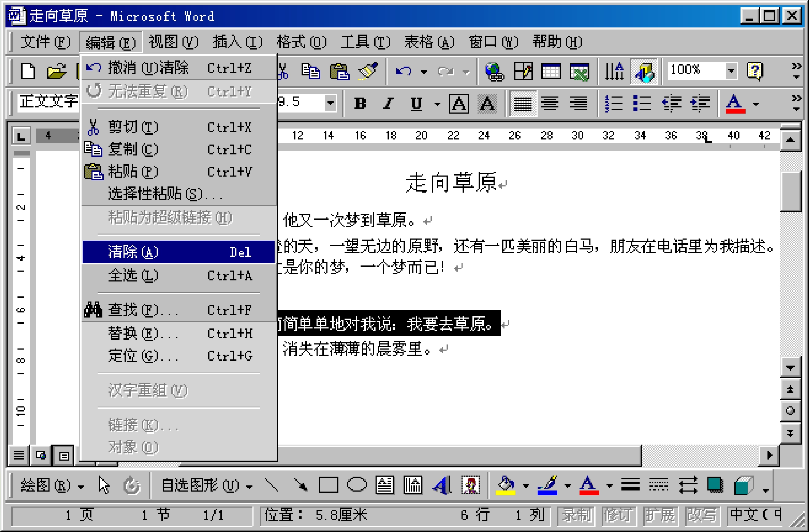This screenshot has height=532, width=809.
Task: Click the 3D effects icon in drawing toolbar
Action: [x=743, y=485]
